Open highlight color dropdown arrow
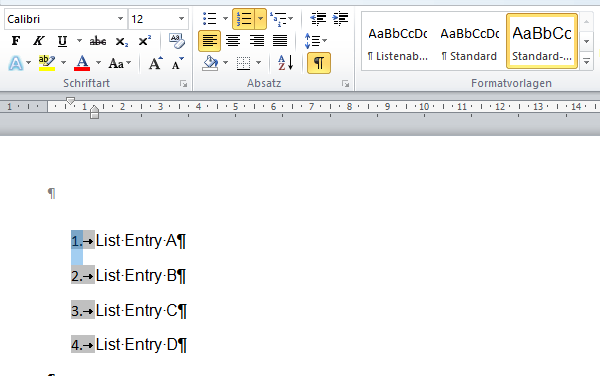 pos(64,63)
